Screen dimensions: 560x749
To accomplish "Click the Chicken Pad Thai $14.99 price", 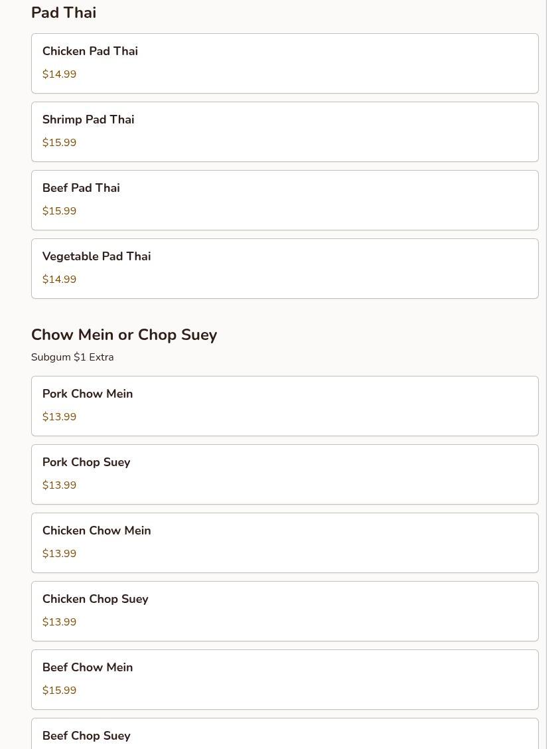I will 59,74.
